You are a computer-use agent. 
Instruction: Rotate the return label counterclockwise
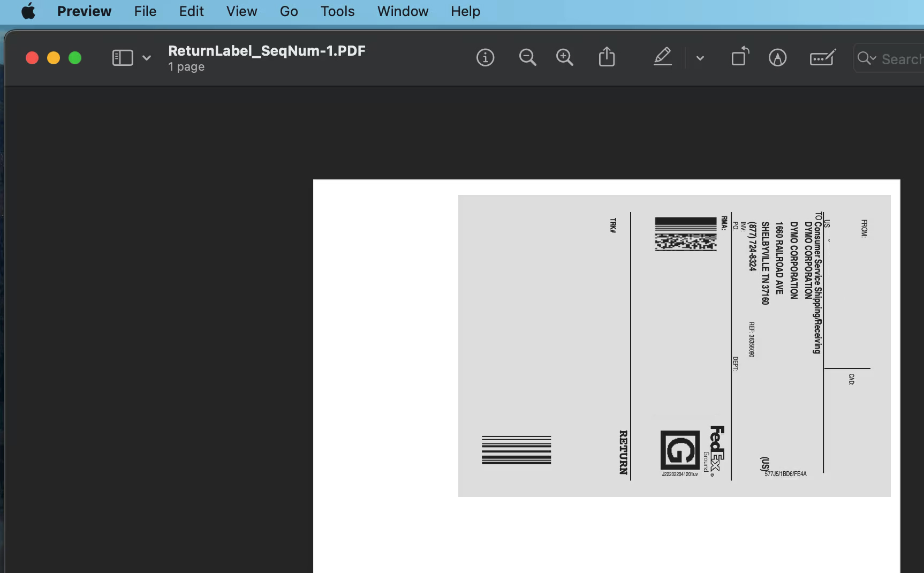pyautogui.click(x=739, y=56)
